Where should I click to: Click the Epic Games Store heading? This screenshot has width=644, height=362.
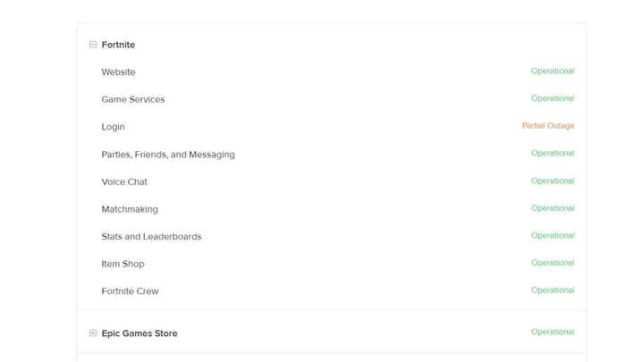click(x=140, y=333)
